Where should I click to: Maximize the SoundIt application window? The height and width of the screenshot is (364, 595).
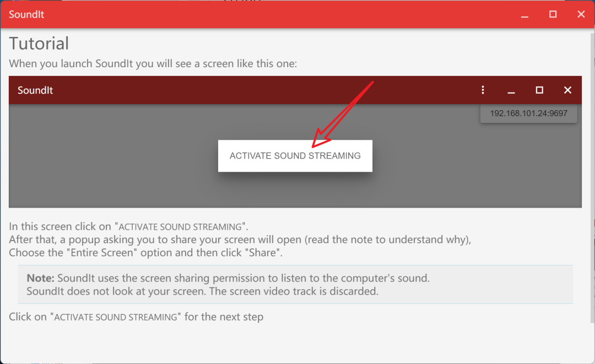[553, 15]
